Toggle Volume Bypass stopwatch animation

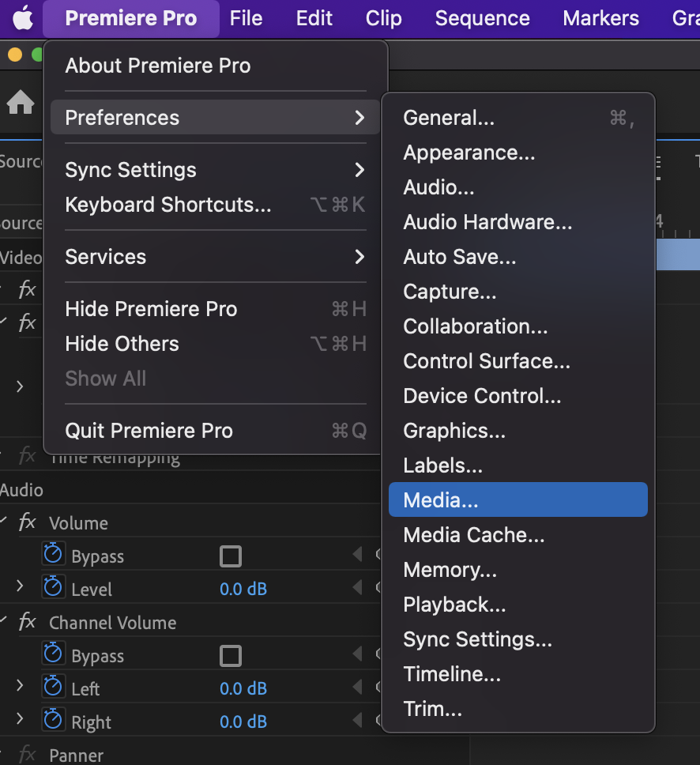click(53, 554)
